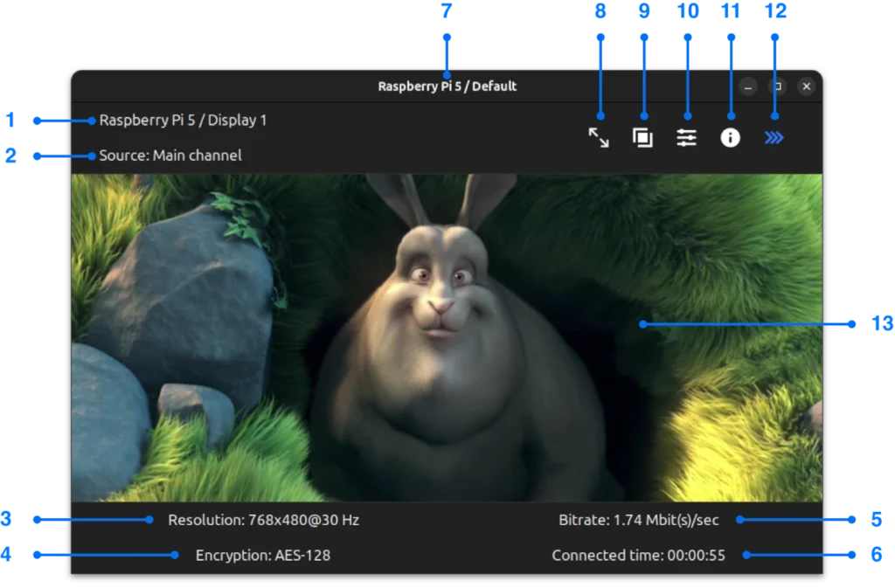Expand more actions with triple-chevron icon
The width and height of the screenshot is (895, 588).
tap(774, 137)
